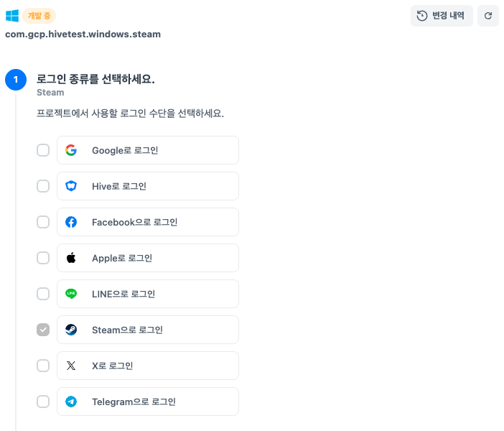
Task: Select the Telegram login checkbox
Action: coord(43,402)
